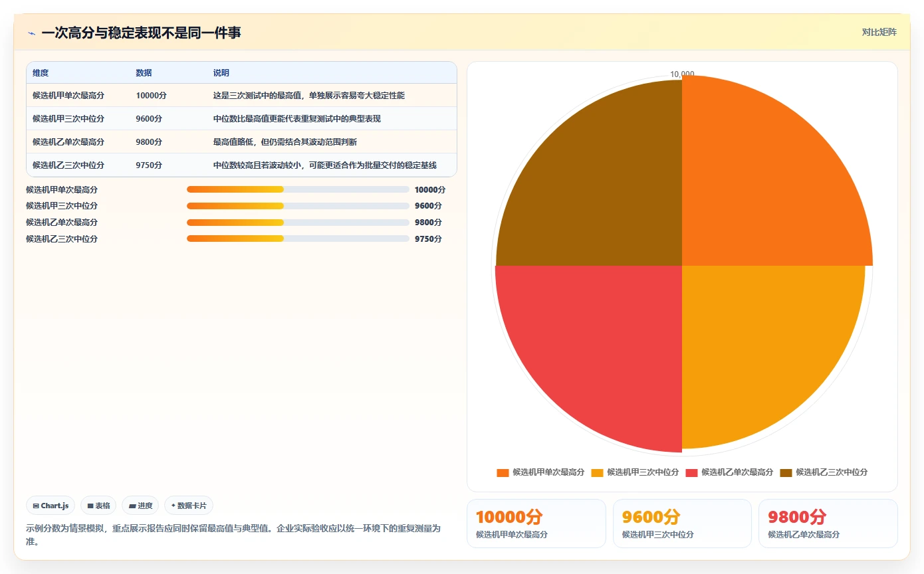Click the 说明 column header
The height and width of the screenshot is (574, 924).
[221, 73]
